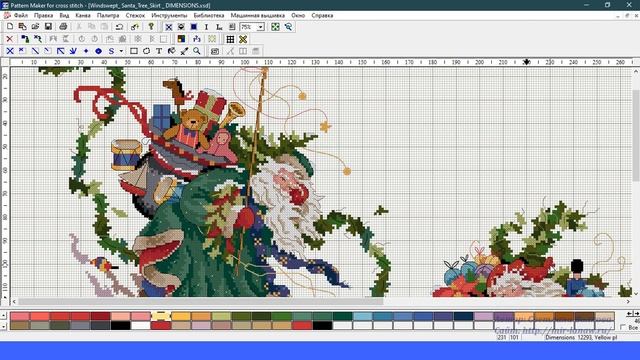
Task: Open the 75% zoom level dropdown
Action: point(260,27)
